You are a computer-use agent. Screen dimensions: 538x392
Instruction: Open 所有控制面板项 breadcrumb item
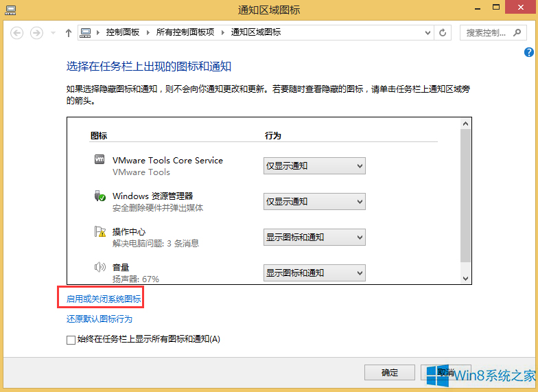tap(185, 32)
